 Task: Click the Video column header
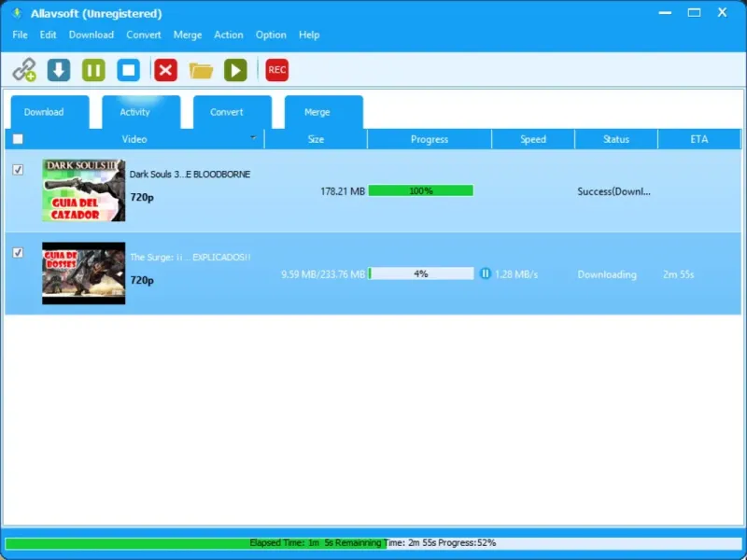(134, 139)
